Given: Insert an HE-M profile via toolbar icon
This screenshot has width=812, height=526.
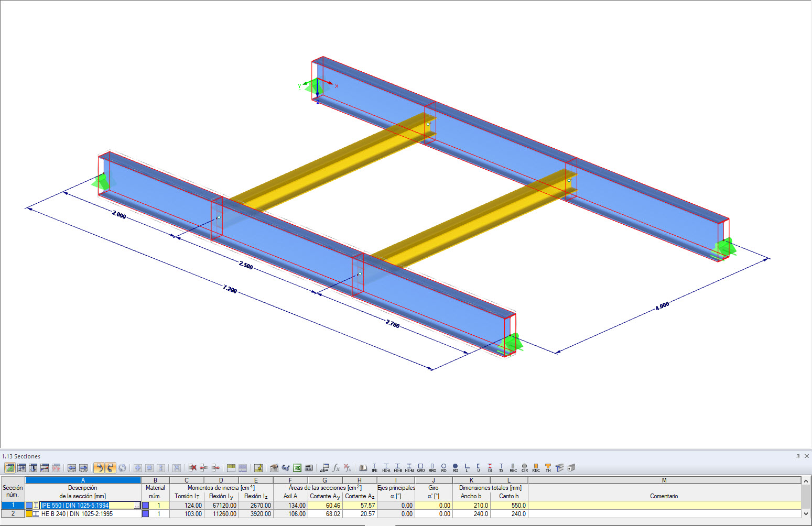Looking at the screenshot, I should [x=409, y=468].
